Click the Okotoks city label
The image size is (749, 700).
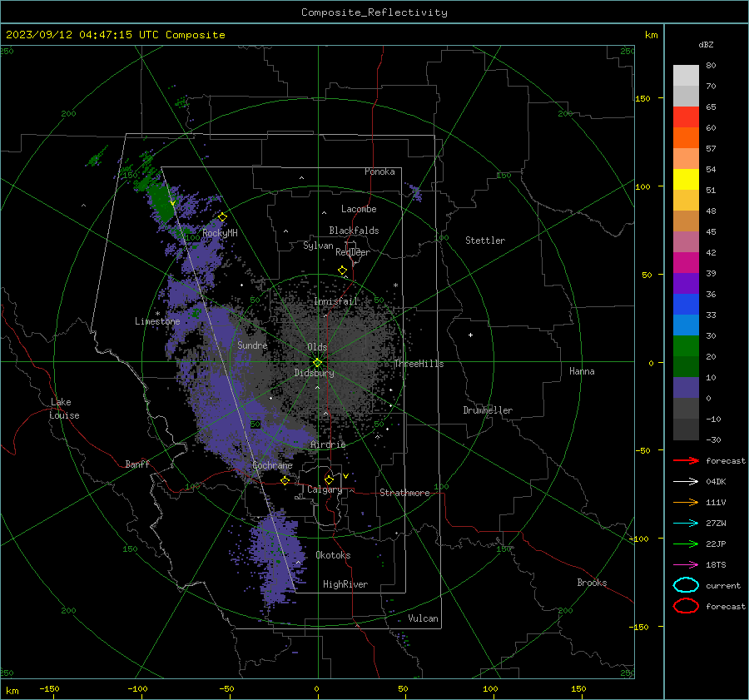click(x=333, y=555)
